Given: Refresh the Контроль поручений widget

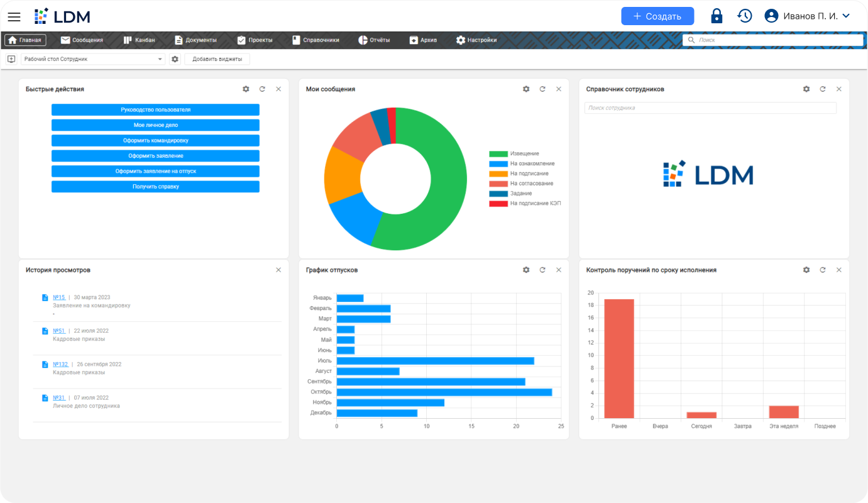Looking at the screenshot, I should (823, 270).
